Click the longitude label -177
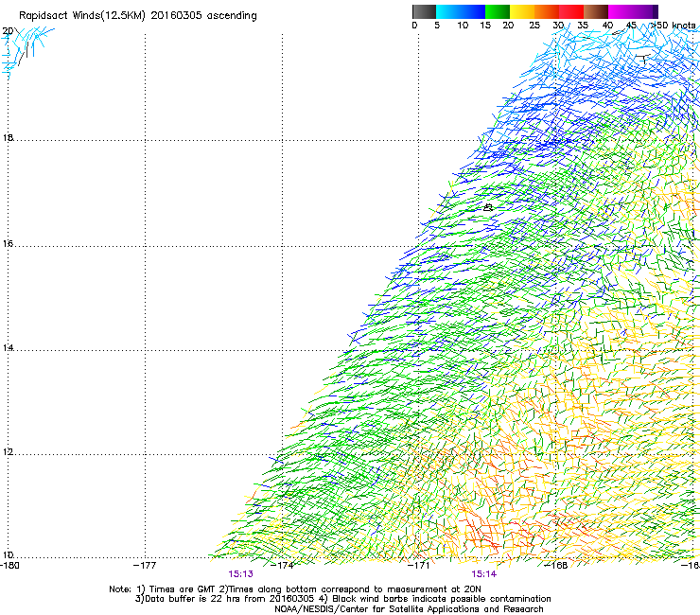This screenshot has width=700, height=615. click(x=145, y=566)
